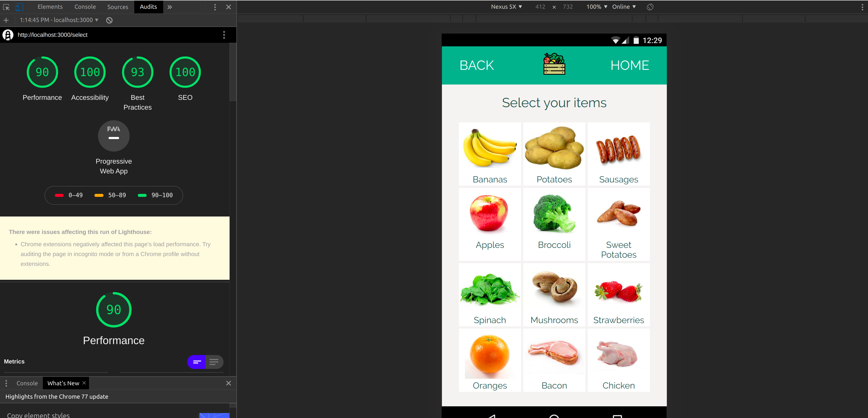Open DevTools customize three-dot menu
This screenshot has width=868, height=418.
coord(215,7)
